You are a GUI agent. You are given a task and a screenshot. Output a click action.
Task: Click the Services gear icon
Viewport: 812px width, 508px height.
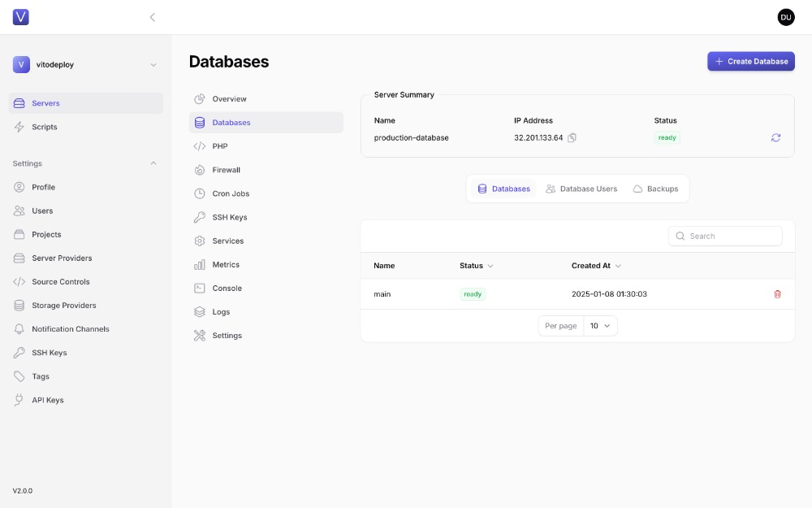[x=200, y=241]
